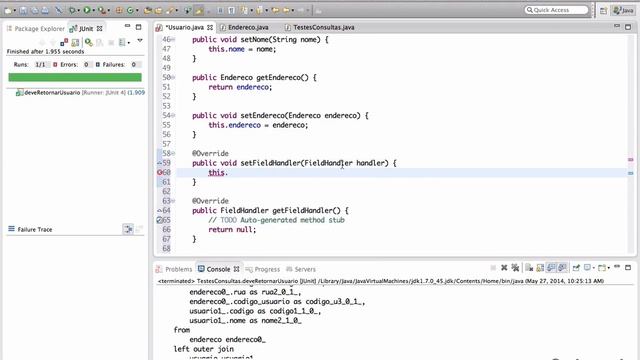Switch to the Java perspective button
Viewport: 640px width, 360px height.
(623, 11)
